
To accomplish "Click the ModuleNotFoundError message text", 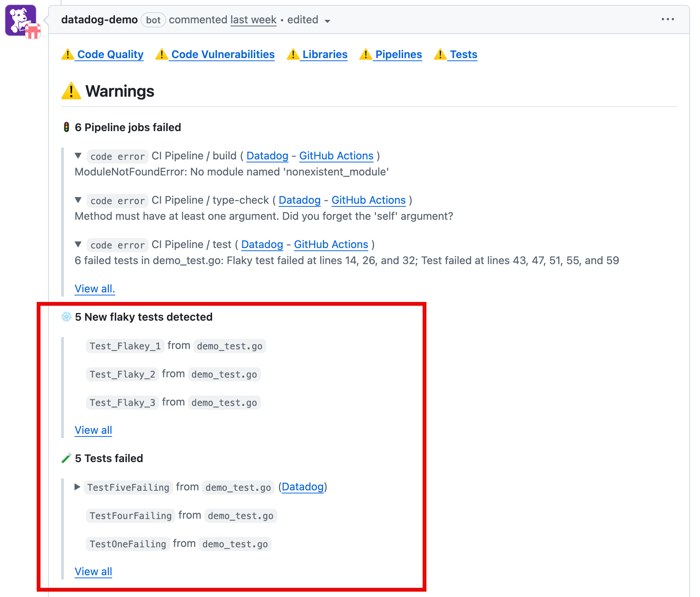I will point(232,172).
